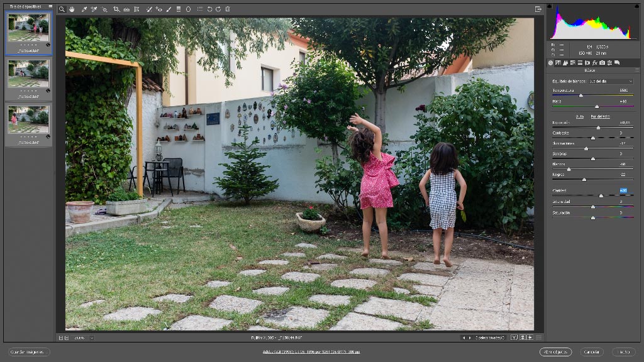Open the workflow options link at bottom

(x=311, y=352)
